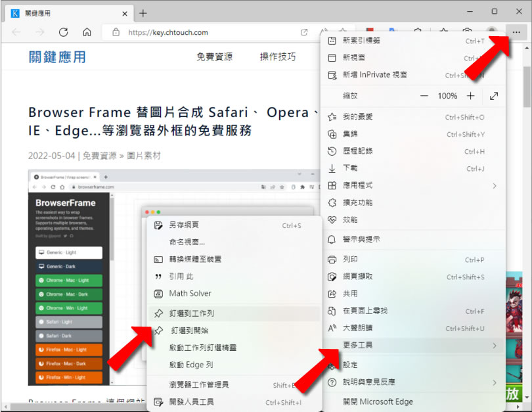Open 效能 performance entry

(x=412, y=219)
